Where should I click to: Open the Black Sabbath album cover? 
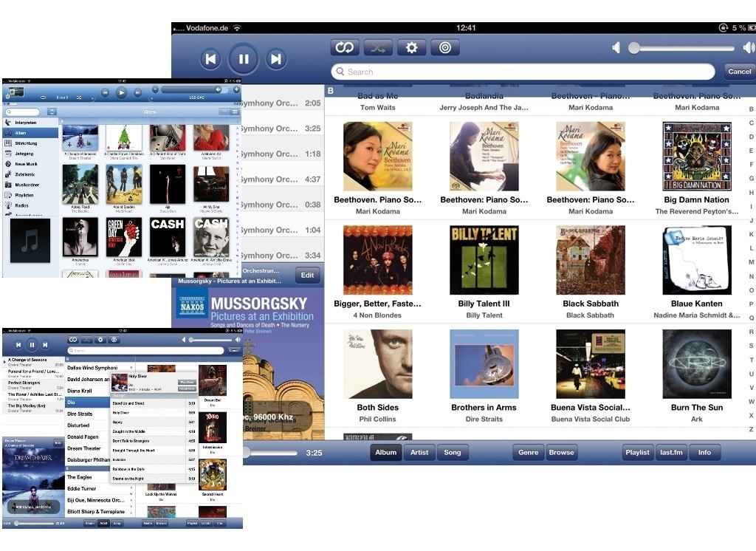(590, 260)
